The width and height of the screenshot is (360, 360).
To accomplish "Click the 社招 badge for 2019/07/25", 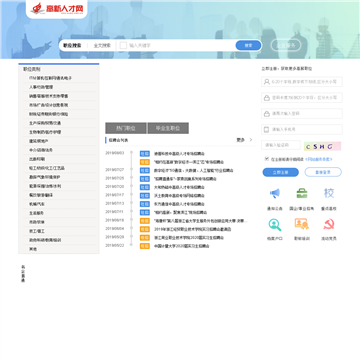I will tap(145, 179).
